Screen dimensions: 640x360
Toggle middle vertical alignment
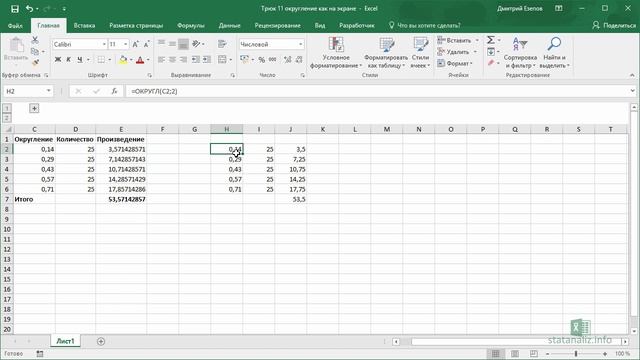point(172,44)
